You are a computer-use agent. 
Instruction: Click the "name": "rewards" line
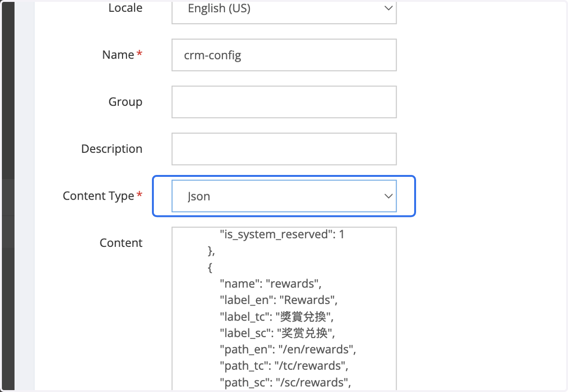coord(270,284)
